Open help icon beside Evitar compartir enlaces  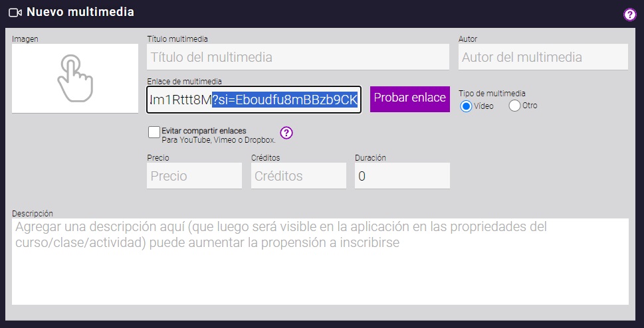point(286,133)
